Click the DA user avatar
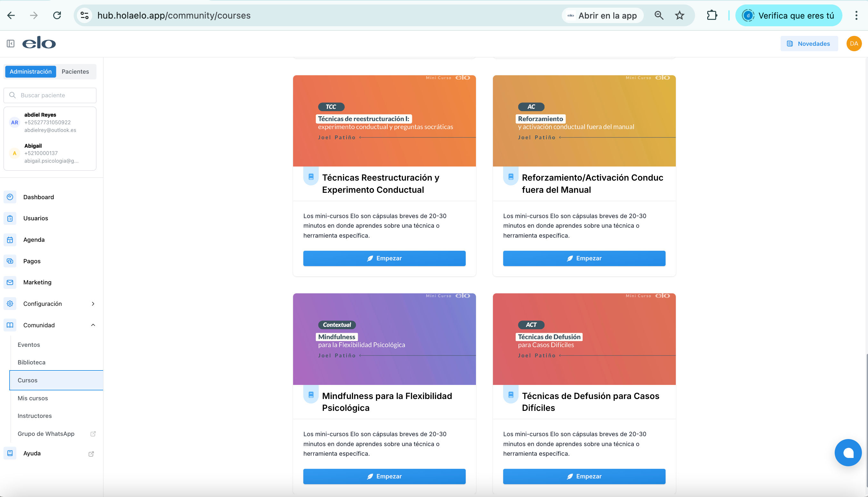The height and width of the screenshot is (497, 868). click(854, 43)
